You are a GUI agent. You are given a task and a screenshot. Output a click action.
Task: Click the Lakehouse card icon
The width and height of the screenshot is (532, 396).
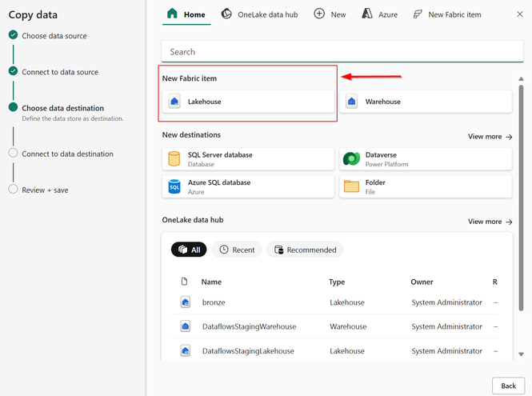coord(174,102)
